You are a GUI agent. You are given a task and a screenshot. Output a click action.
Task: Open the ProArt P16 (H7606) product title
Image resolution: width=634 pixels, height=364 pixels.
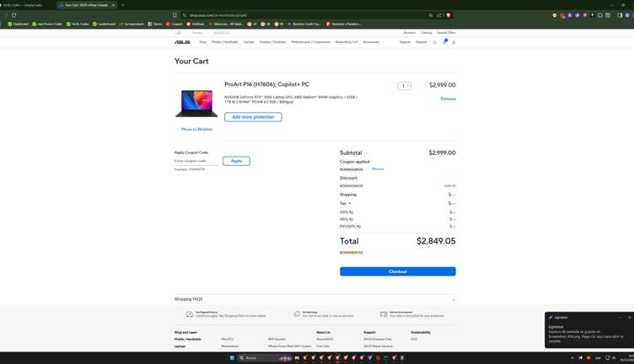(x=267, y=84)
